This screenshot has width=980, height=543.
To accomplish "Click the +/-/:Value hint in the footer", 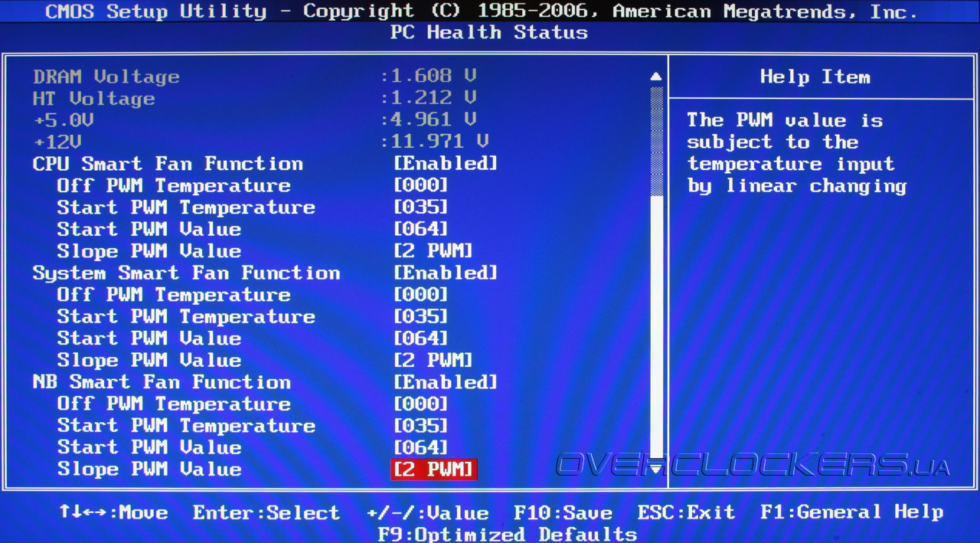I will [427, 512].
